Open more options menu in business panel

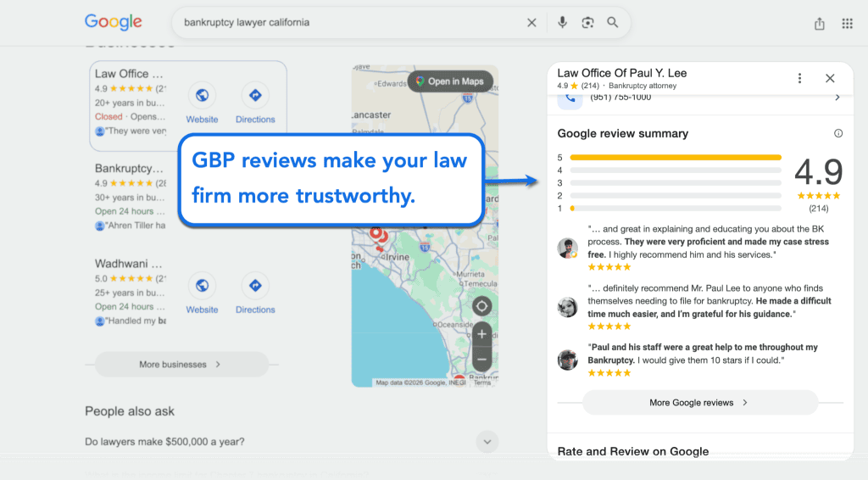click(x=799, y=78)
